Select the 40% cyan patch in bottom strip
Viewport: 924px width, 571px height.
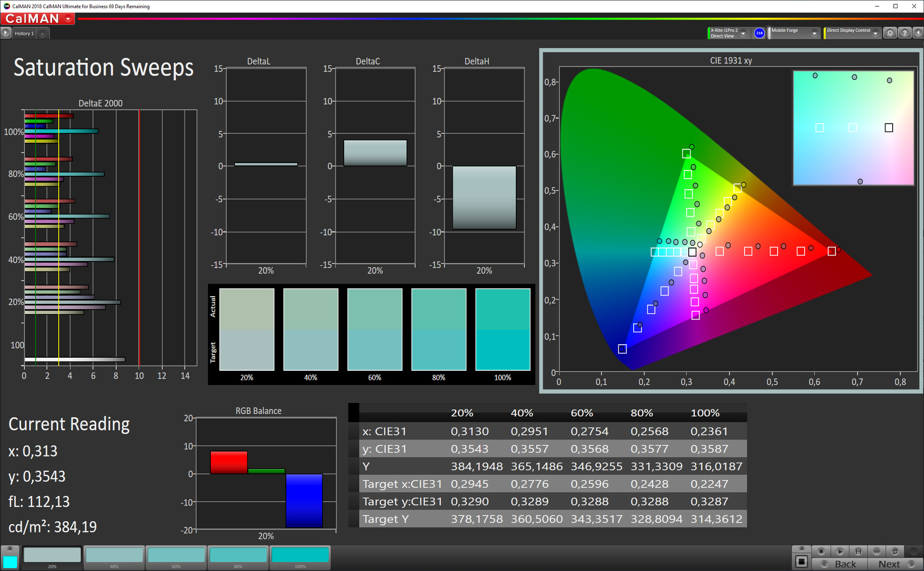click(114, 558)
